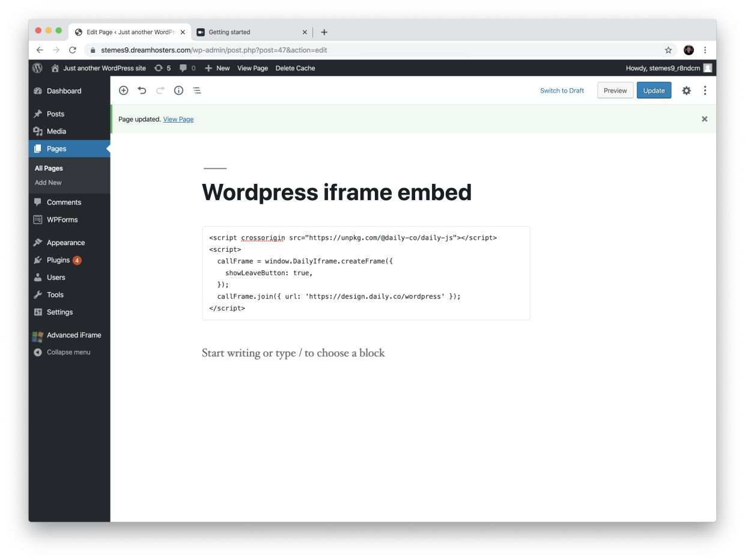Open a new browser tab
The image size is (745, 560).
pos(324,32)
